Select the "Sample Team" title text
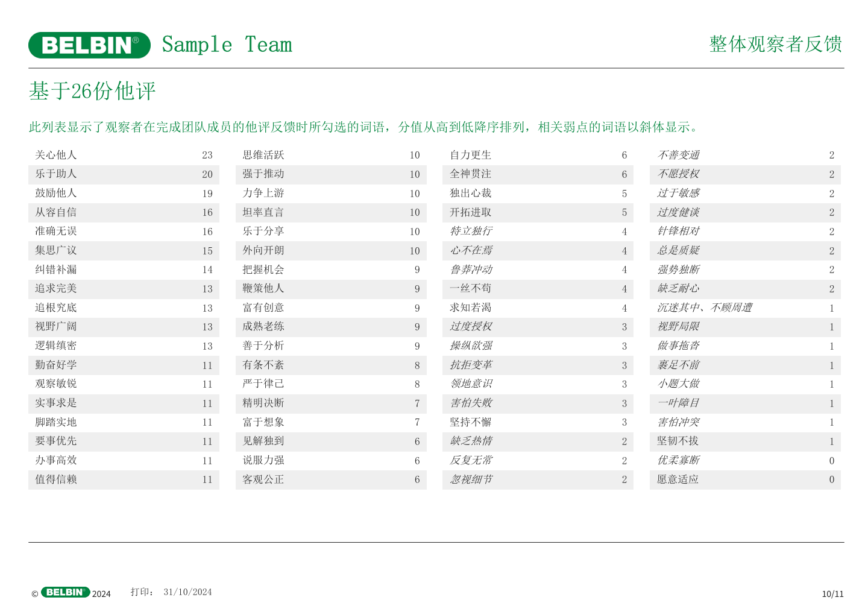The width and height of the screenshot is (868, 606). click(x=227, y=45)
